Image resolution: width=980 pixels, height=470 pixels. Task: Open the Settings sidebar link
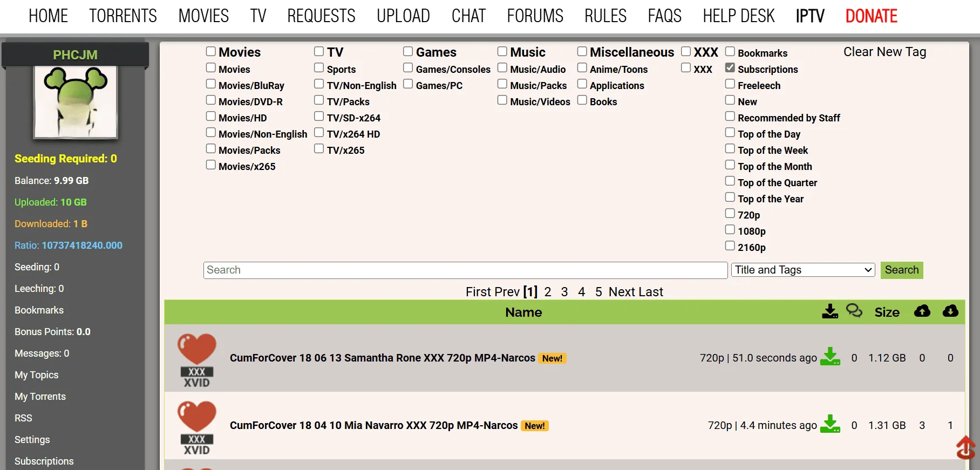(32, 440)
